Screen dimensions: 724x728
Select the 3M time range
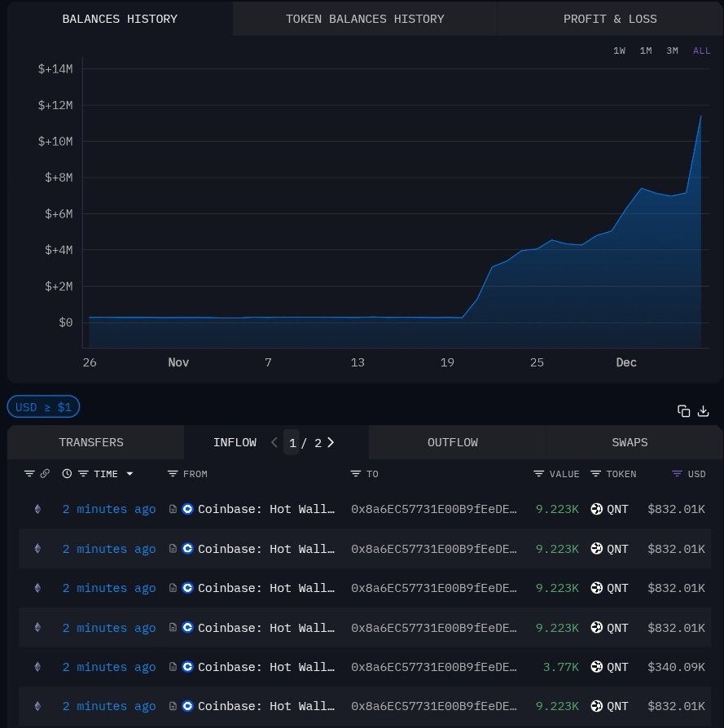click(x=672, y=50)
